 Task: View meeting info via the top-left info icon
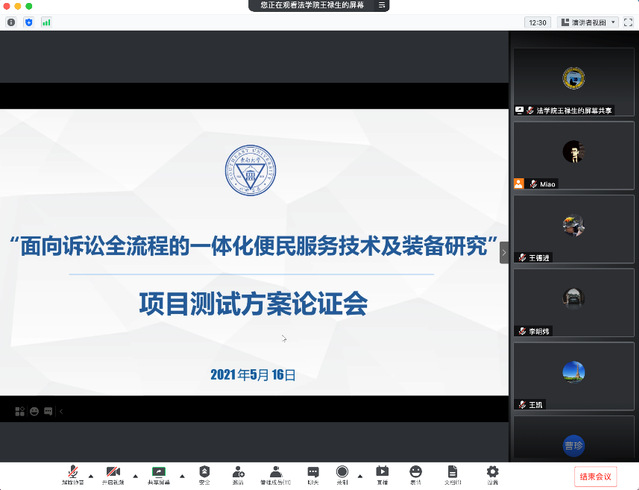tap(11, 21)
